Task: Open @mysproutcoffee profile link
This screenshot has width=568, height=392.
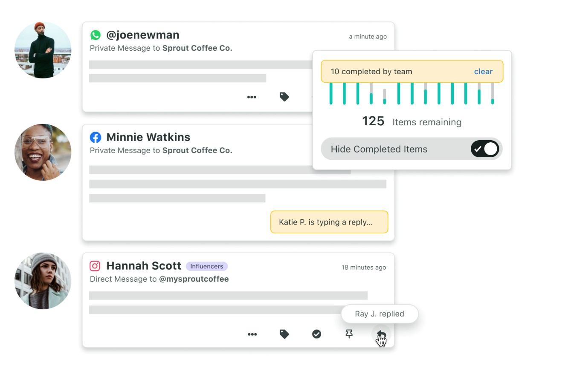Action: [x=194, y=279]
